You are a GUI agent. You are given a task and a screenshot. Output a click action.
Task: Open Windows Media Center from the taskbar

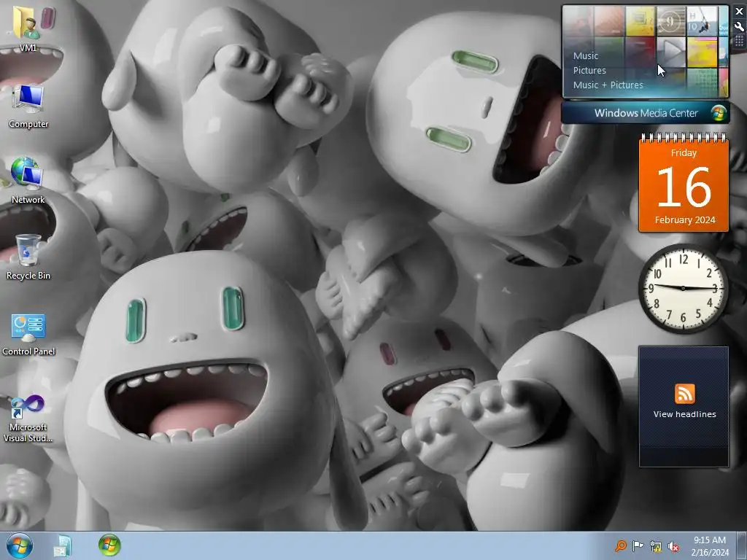109,545
